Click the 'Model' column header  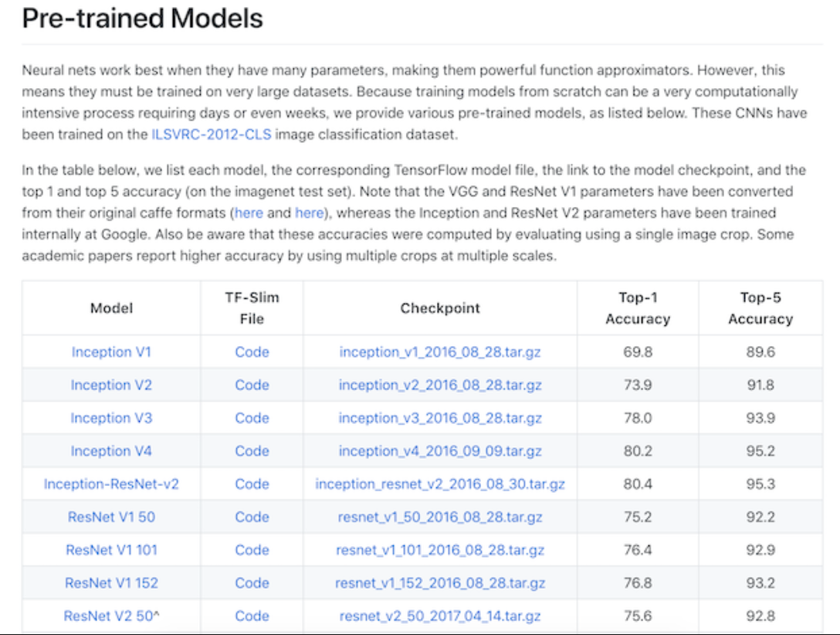pyautogui.click(x=111, y=308)
